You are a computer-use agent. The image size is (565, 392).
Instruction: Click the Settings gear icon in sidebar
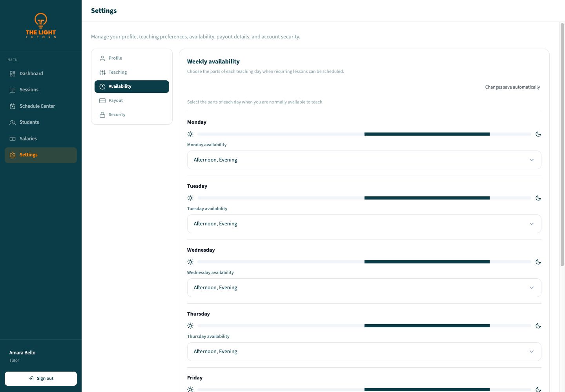click(x=13, y=155)
